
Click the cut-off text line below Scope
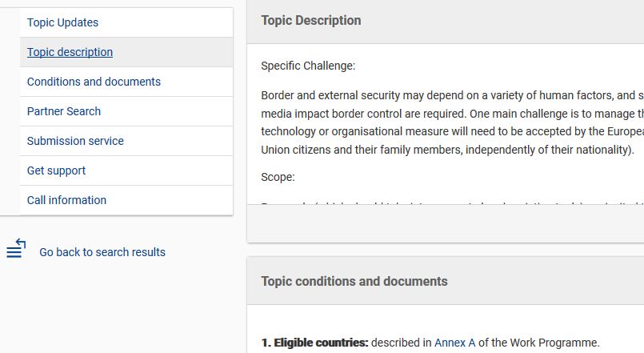(x=452, y=203)
